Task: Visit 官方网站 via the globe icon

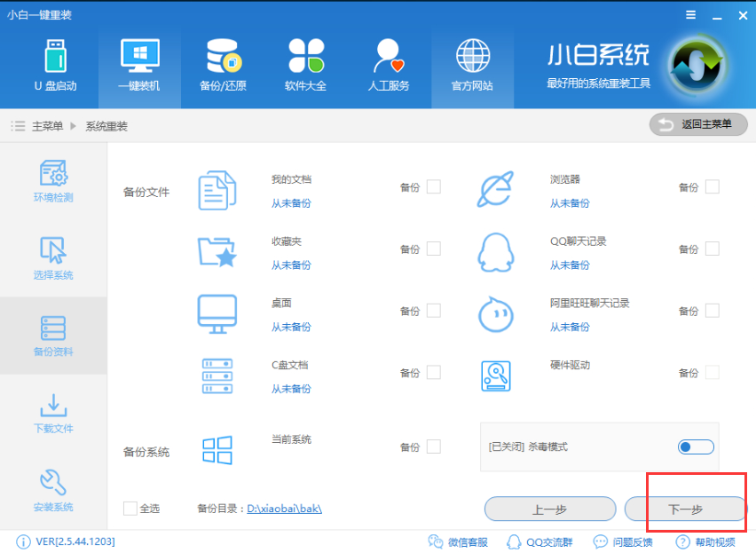Action: click(x=471, y=64)
